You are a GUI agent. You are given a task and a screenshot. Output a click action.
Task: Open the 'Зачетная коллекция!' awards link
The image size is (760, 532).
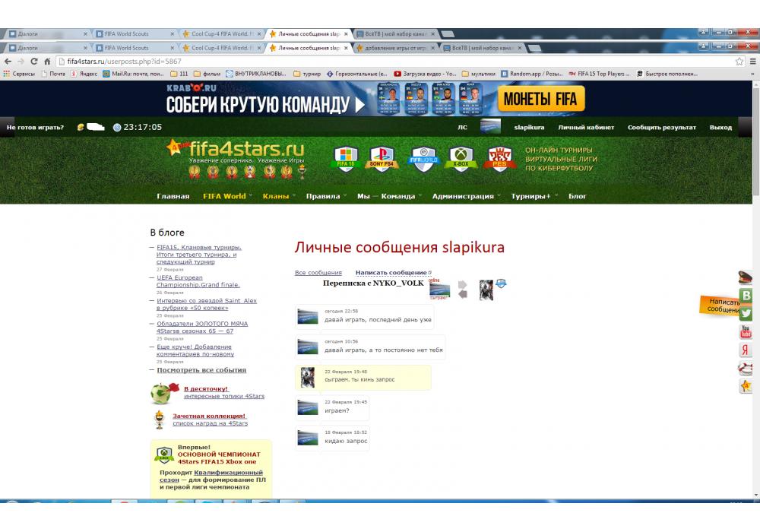pyautogui.click(x=210, y=416)
